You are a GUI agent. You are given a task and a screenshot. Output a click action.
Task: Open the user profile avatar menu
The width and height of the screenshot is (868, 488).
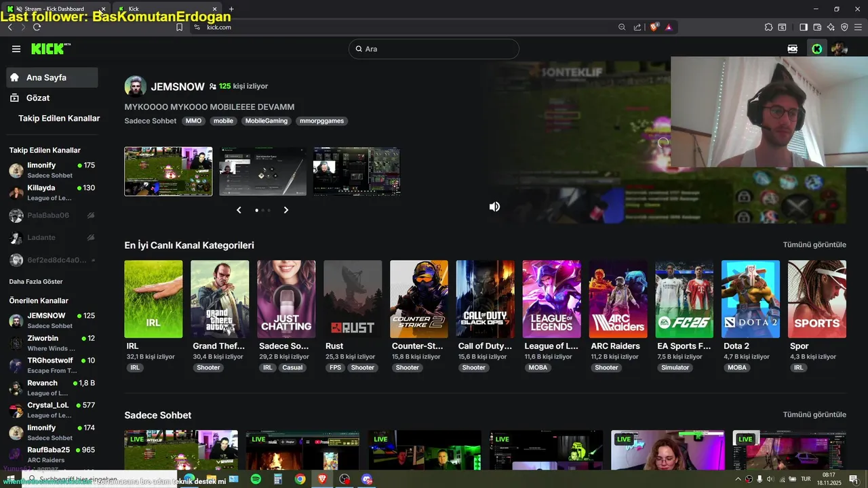(840, 49)
